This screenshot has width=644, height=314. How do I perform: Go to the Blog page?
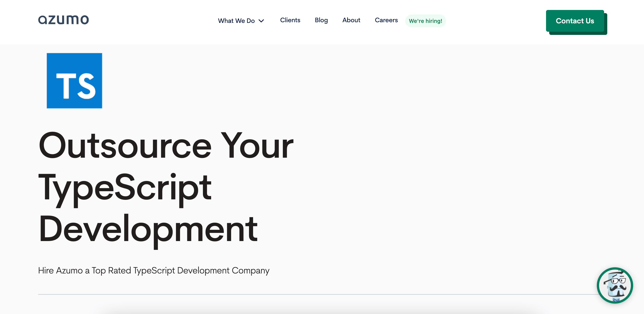click(x=321, y=20)
